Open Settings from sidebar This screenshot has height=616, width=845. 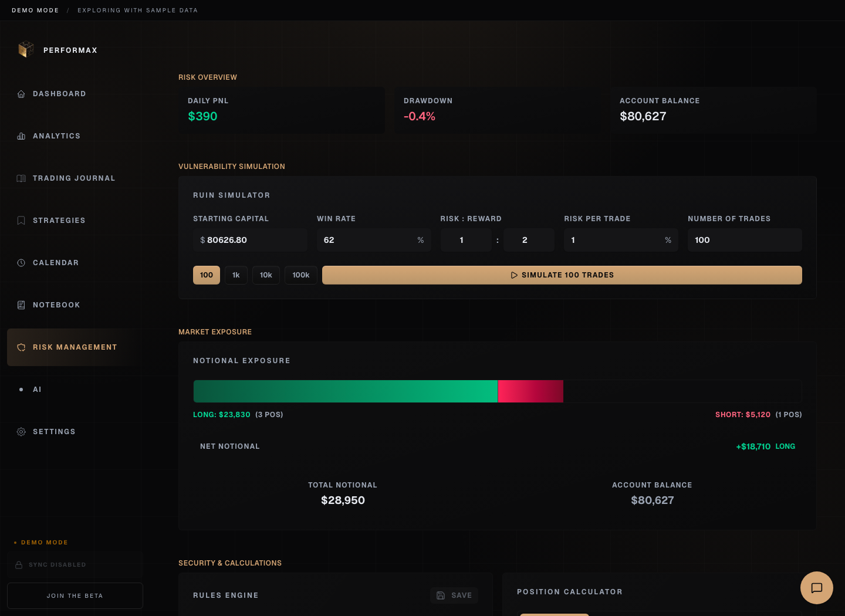[x=75, y=432]
